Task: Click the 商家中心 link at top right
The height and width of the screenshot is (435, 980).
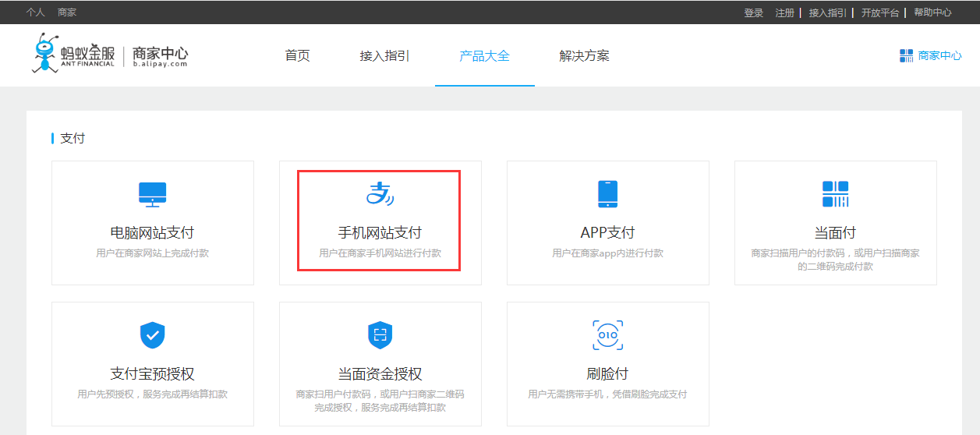Action: pos(939,55)
